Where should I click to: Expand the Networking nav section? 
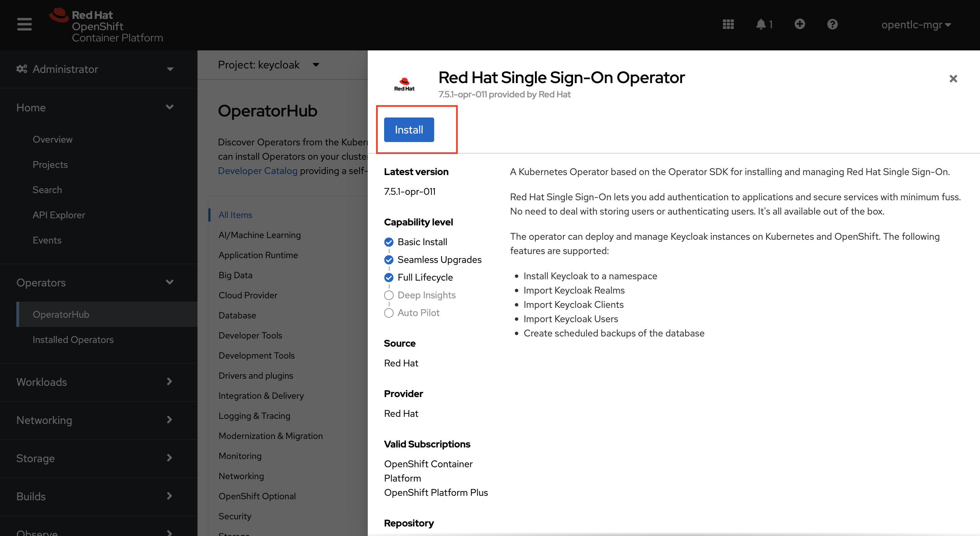pos(98,420)
